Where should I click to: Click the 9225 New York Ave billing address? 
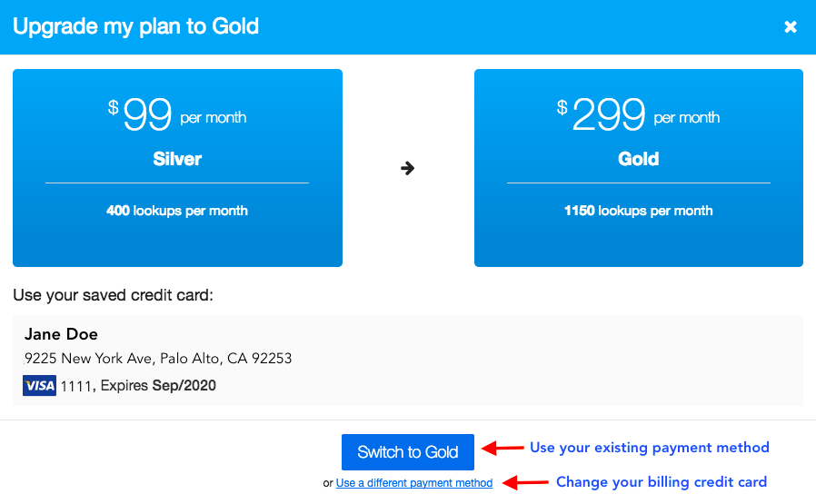pyautogui.click(x=158, y=359)
